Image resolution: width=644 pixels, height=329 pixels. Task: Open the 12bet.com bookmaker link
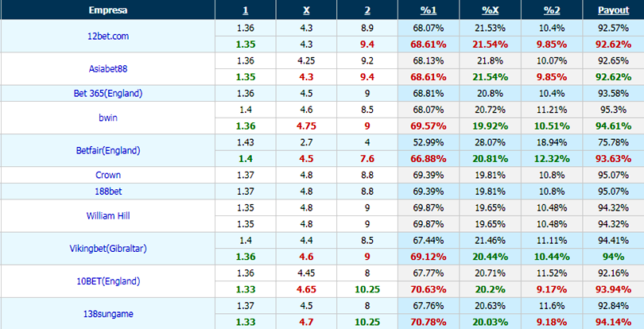(x=108, y=36)
